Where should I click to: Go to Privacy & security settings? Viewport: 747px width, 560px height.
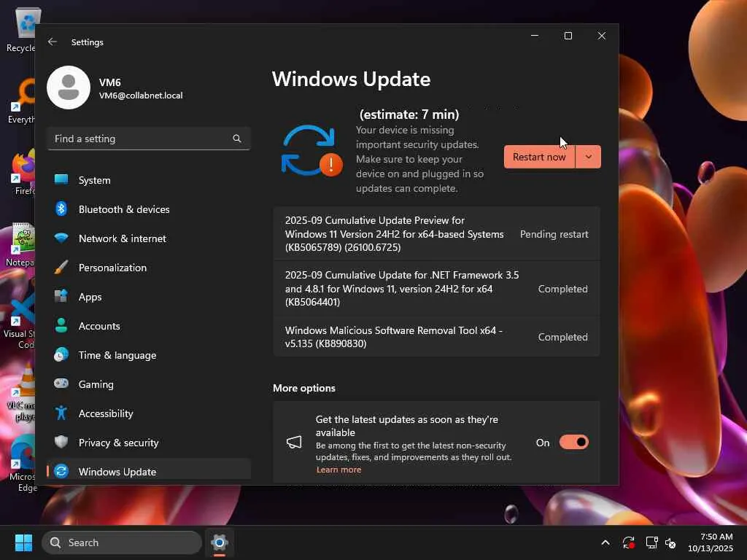[x=149, y=443]
